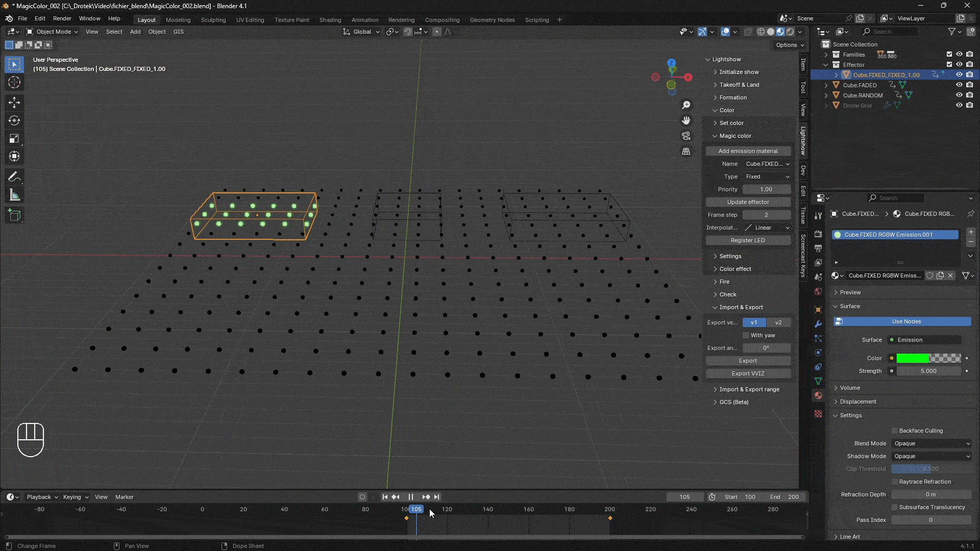Activate the Annotate tool
Screen dimensions: 980x551
click(14, 177)
